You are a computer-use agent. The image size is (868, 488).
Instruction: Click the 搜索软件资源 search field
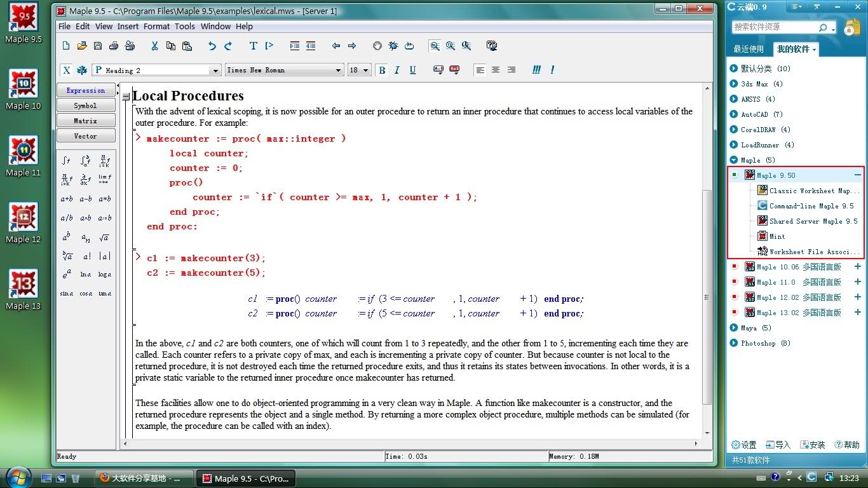point(775,27)
